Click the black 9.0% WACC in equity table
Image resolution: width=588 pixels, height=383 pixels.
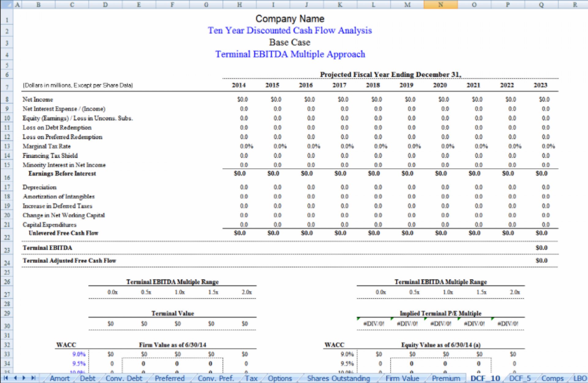(347, 354)
